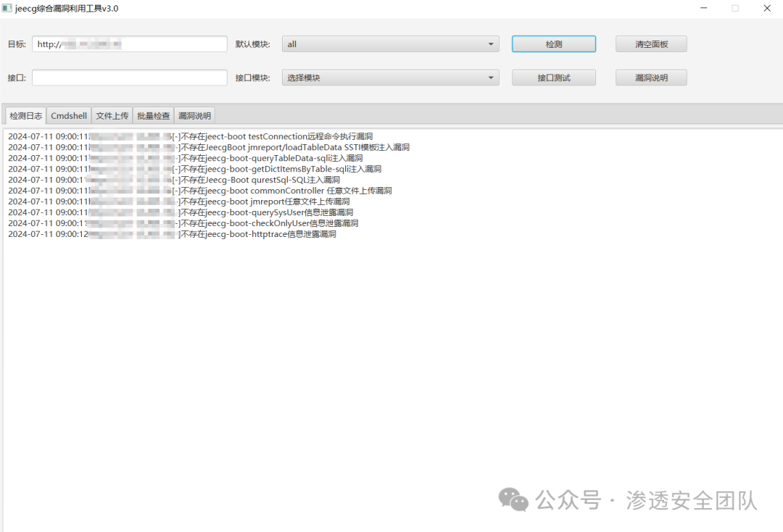This screenshot has height=532, width=783.
Task: Select log line about querySysUser信息泄露漏洞
Action: [x=181, y=212]
